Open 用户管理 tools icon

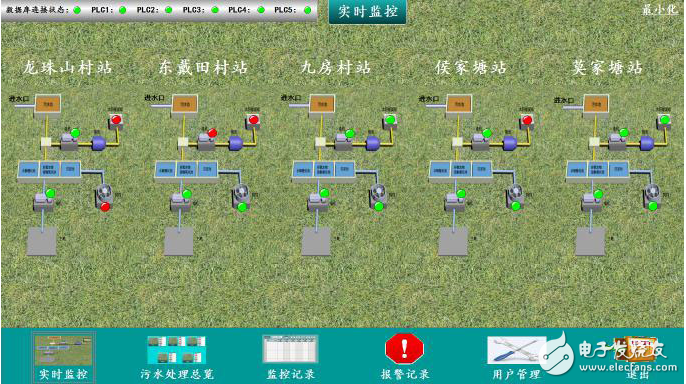[x=516, y=350]
